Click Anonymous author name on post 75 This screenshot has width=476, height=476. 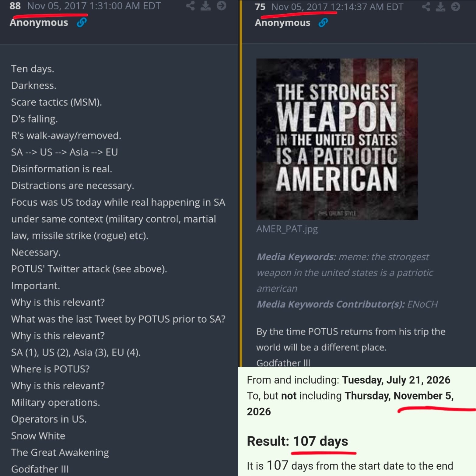(282, 23)
